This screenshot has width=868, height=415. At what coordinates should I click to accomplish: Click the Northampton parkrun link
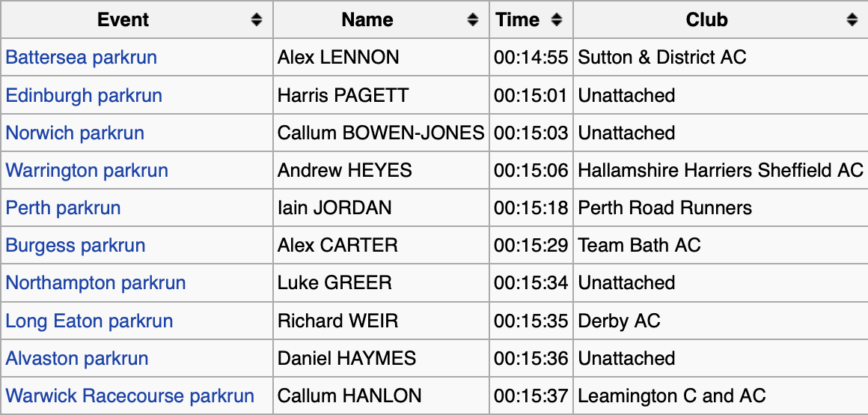click(96, 283)
